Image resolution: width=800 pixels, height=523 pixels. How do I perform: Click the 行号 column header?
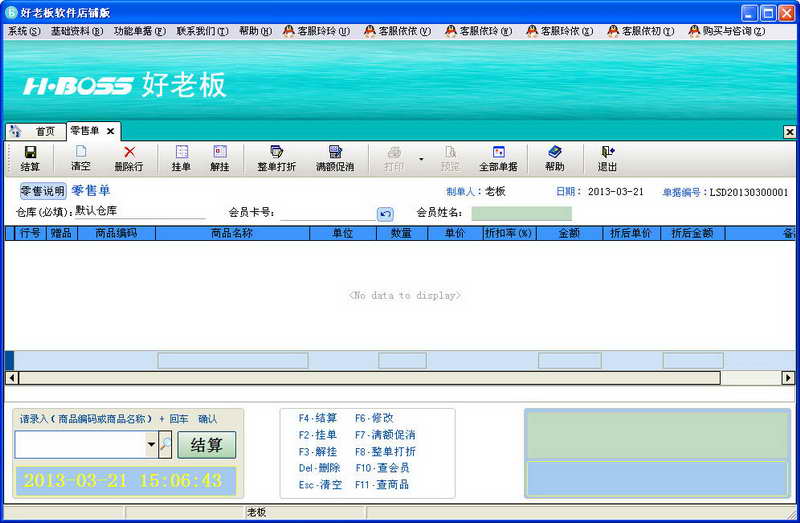pyautogui.click(x=30, y=233)
